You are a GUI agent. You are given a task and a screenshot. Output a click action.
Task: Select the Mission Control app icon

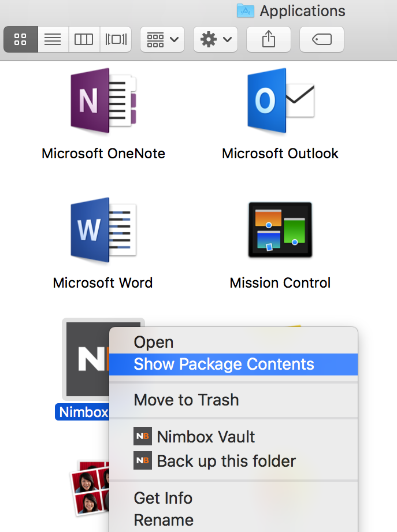[x=280, y=230]
